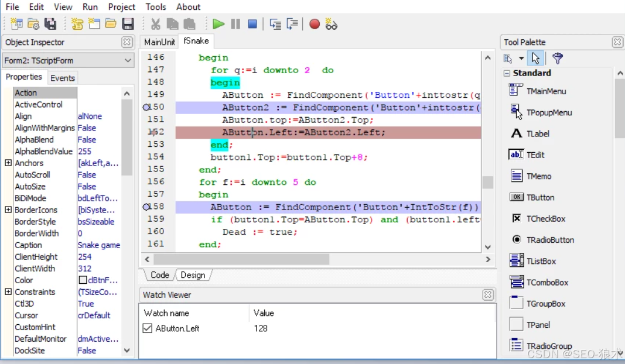Expand the BorderIcons property
The height and width of the screenshot is (364, 625).
[8, 210]
